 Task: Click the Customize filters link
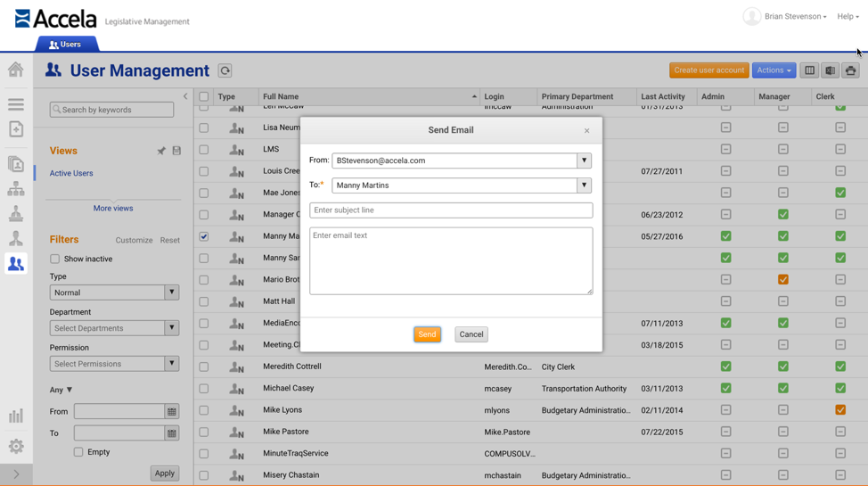(134, 241)
